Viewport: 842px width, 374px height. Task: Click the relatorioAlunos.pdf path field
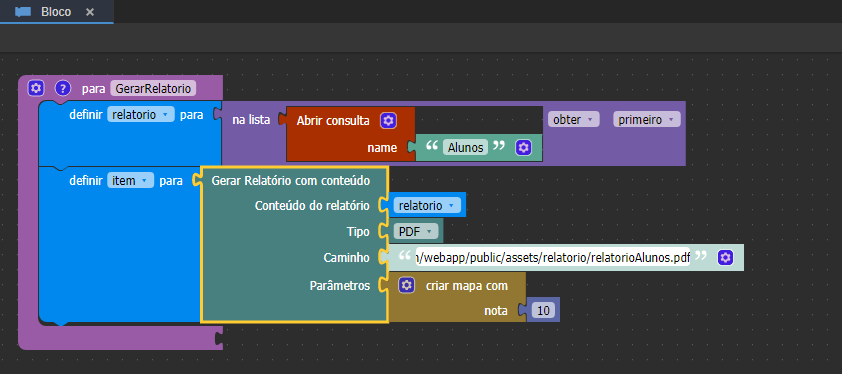553,258
